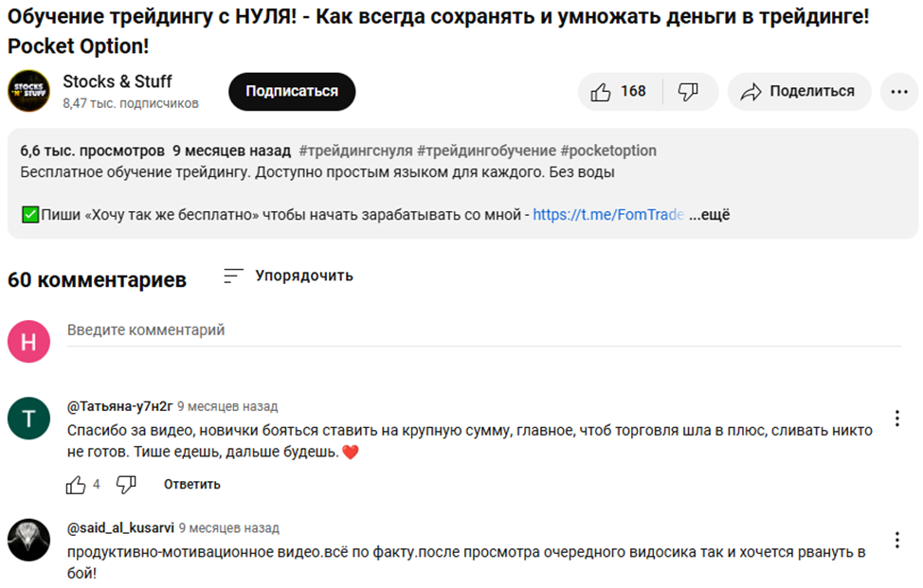Subscribe using the Подписаться button
This screenshot has width=923, height=588.
pos(291,92)
